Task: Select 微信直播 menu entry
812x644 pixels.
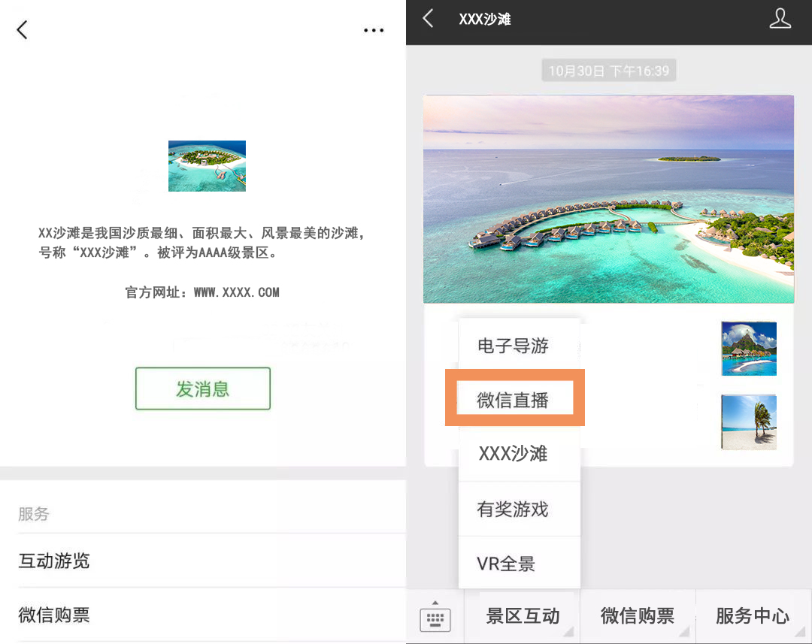Action: 514,400
